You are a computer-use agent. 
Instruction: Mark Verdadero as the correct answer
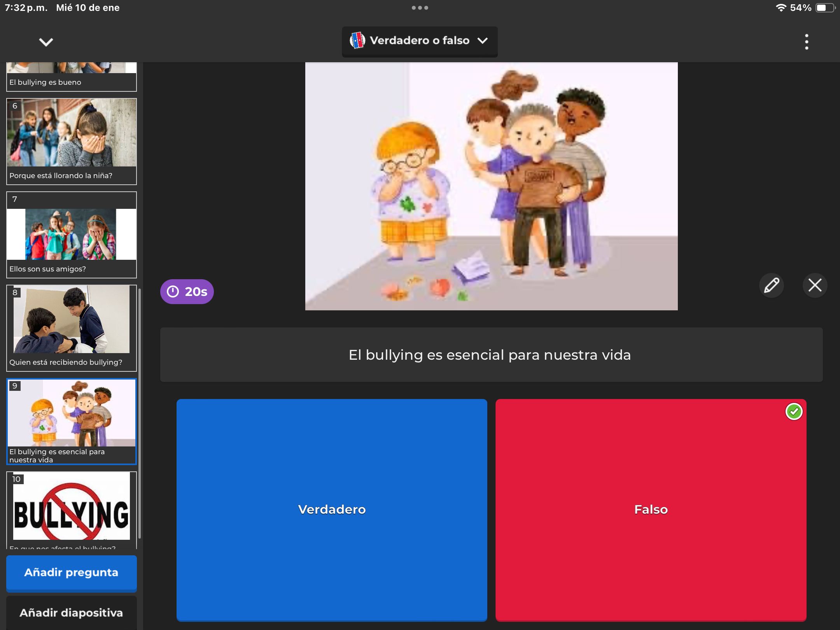[332, 509]
